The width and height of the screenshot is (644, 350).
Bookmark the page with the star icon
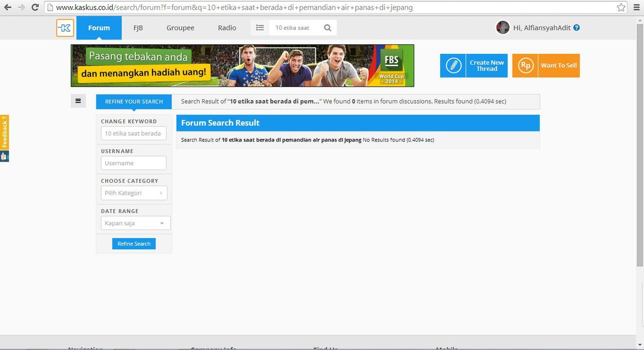tap(621, 7)
